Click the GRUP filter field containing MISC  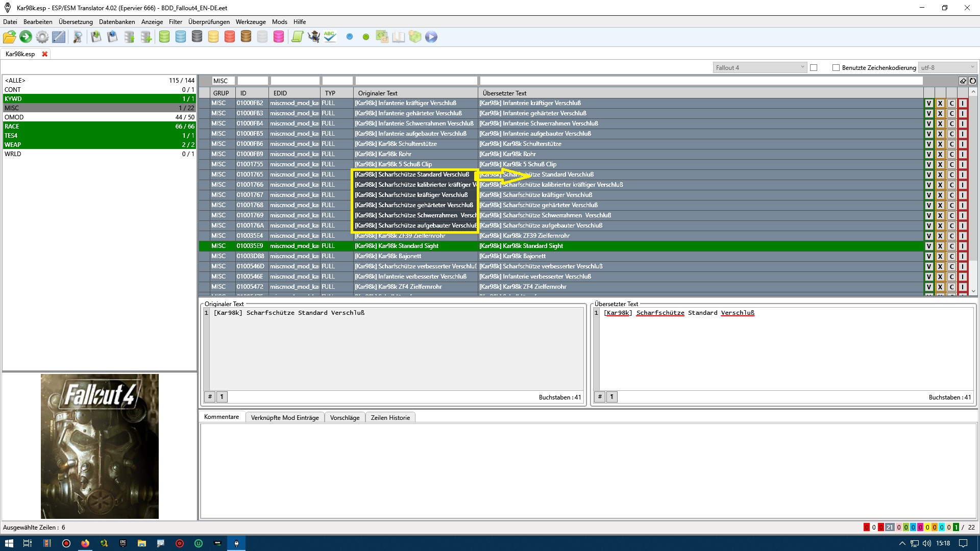223,81
